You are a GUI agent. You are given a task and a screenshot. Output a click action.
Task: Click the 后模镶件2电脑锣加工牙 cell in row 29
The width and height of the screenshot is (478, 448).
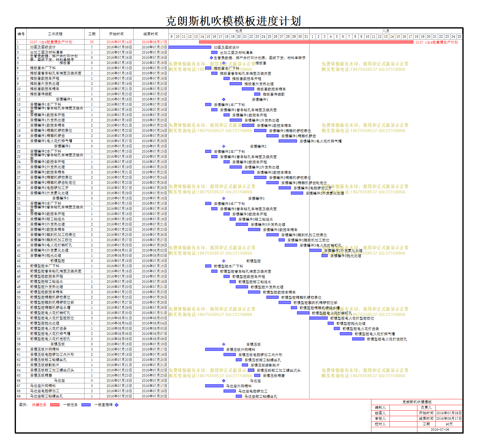pos(55,188)
